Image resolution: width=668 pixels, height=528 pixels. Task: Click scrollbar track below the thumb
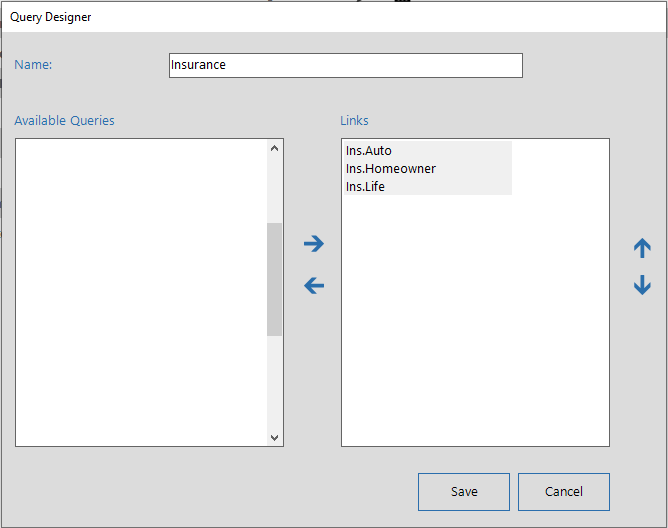pos(275,383)
